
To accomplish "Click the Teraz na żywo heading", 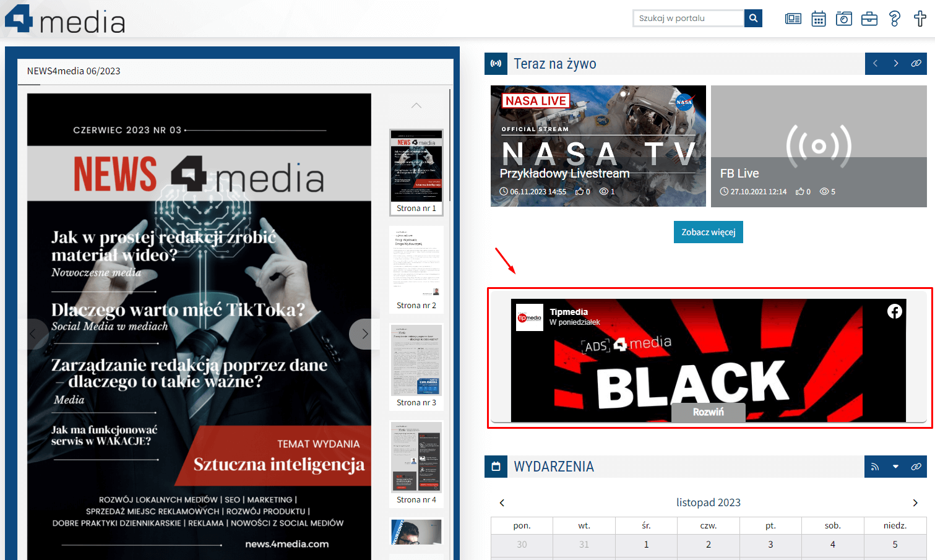I will click(x=555, y=64).
